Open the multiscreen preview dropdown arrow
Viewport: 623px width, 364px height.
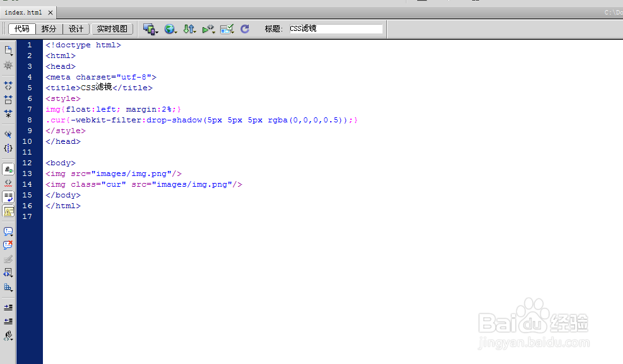157,32
